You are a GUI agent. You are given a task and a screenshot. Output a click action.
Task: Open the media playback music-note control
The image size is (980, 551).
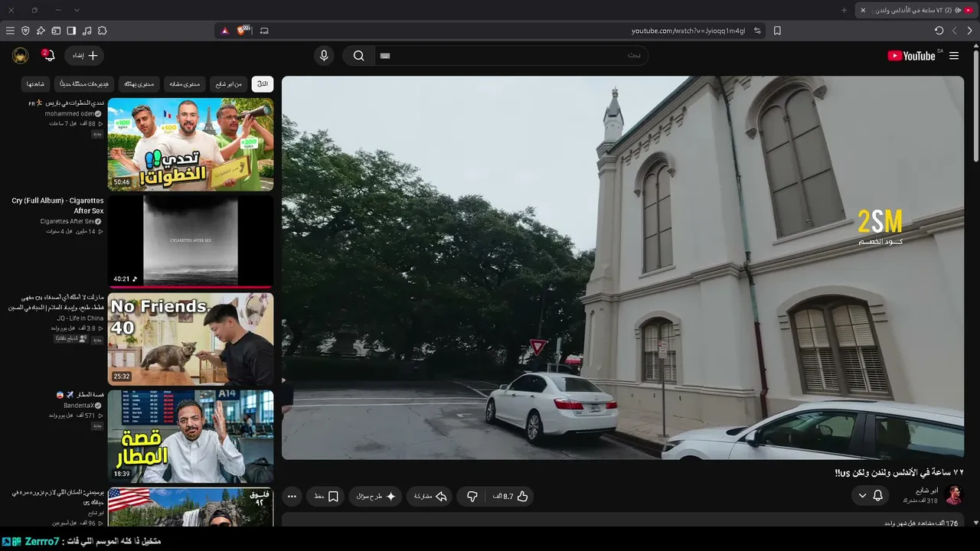click(87, 31)
